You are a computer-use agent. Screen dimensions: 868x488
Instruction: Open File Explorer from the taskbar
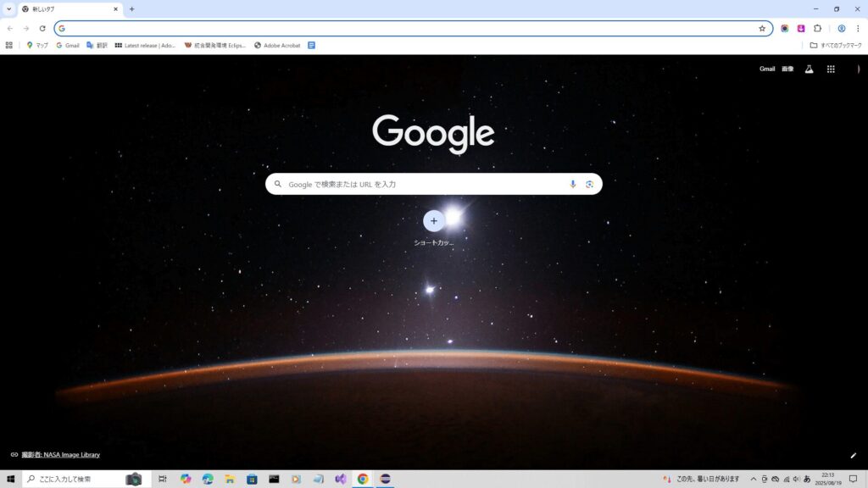tap(230, 480)
